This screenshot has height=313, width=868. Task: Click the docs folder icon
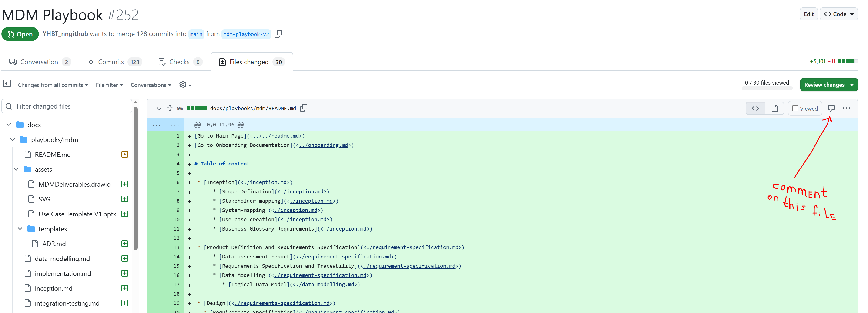click(20, 125)
